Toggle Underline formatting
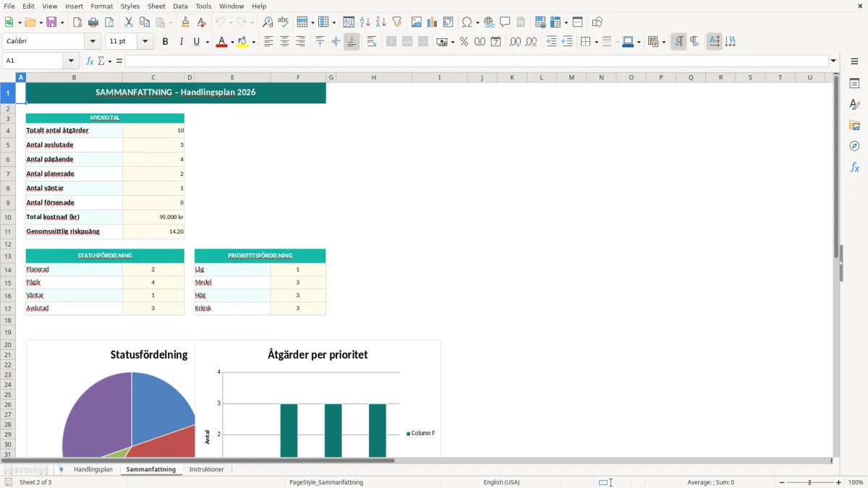Screen dimensions: 868x488 [197, 42]
